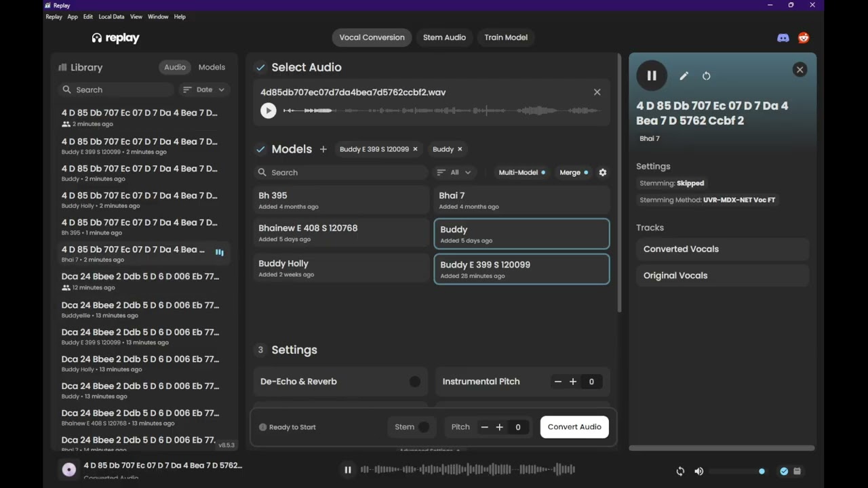
Task: Toggle the Stem switch
Action: point(424,427)
